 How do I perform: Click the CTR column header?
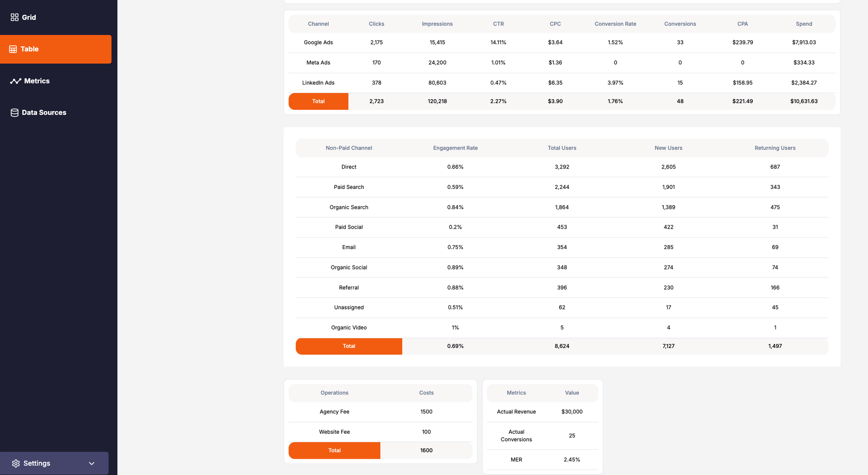tap(498, 24)
